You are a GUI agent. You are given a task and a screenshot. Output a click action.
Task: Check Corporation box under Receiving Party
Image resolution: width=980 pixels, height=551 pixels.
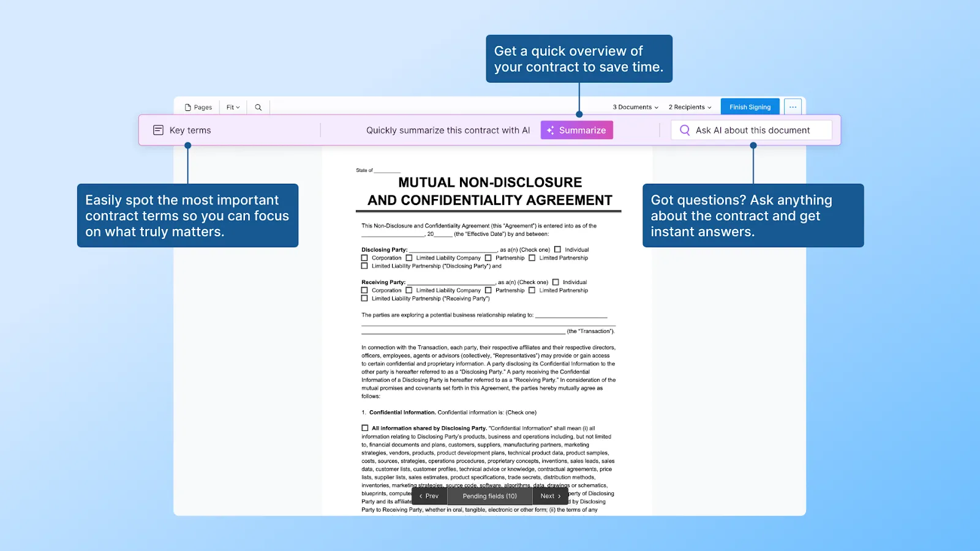[x=364, y=290]
